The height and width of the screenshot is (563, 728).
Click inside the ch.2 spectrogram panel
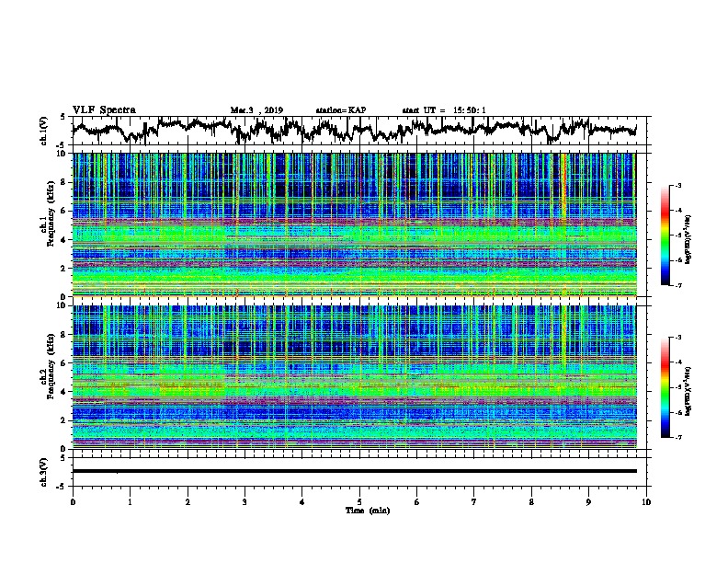354,377
